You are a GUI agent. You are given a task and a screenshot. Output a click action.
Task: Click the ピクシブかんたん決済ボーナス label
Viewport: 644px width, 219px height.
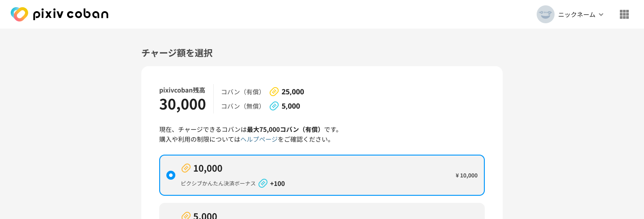click(218, 183)
